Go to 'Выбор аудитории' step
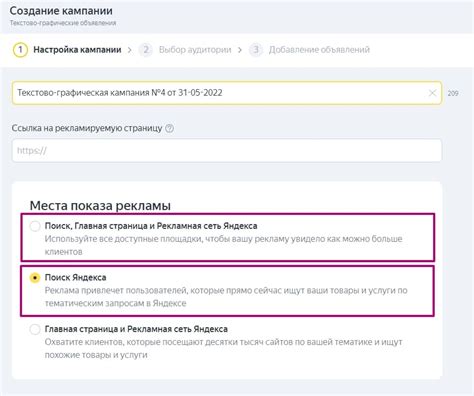The width and height of the screenshot is (474, 396). click(195, 50)
